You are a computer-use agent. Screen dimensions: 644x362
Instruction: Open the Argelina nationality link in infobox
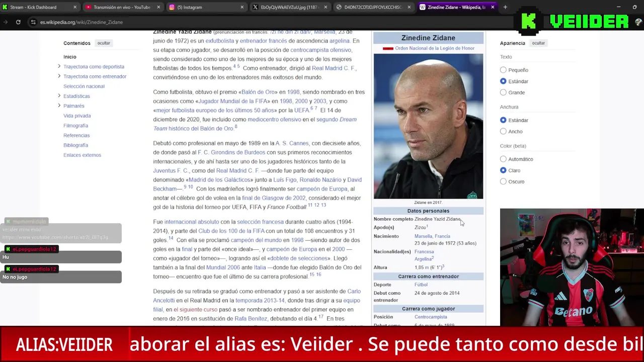pos(423,259)
